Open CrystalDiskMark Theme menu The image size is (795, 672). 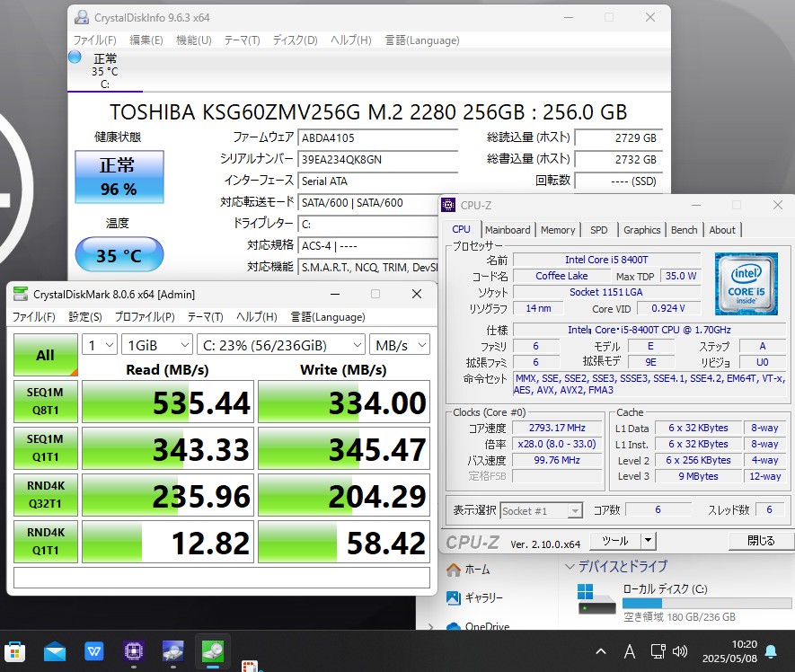206,317
